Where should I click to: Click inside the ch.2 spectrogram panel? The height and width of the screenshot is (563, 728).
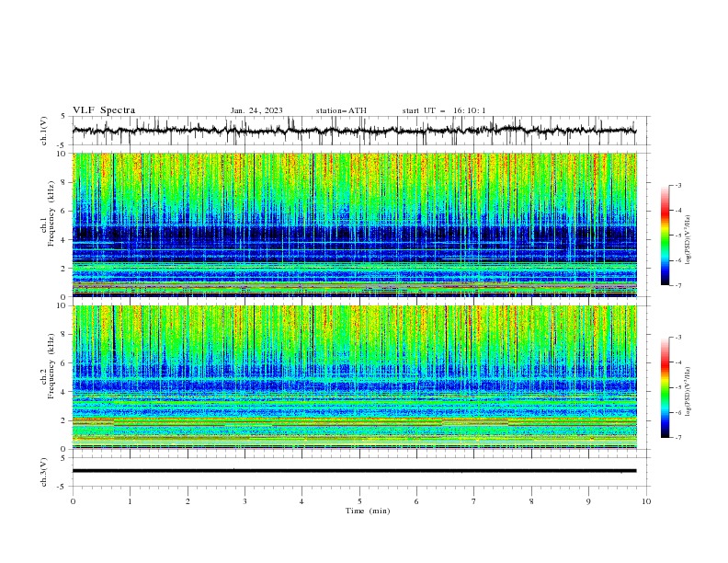click(354, 377)
